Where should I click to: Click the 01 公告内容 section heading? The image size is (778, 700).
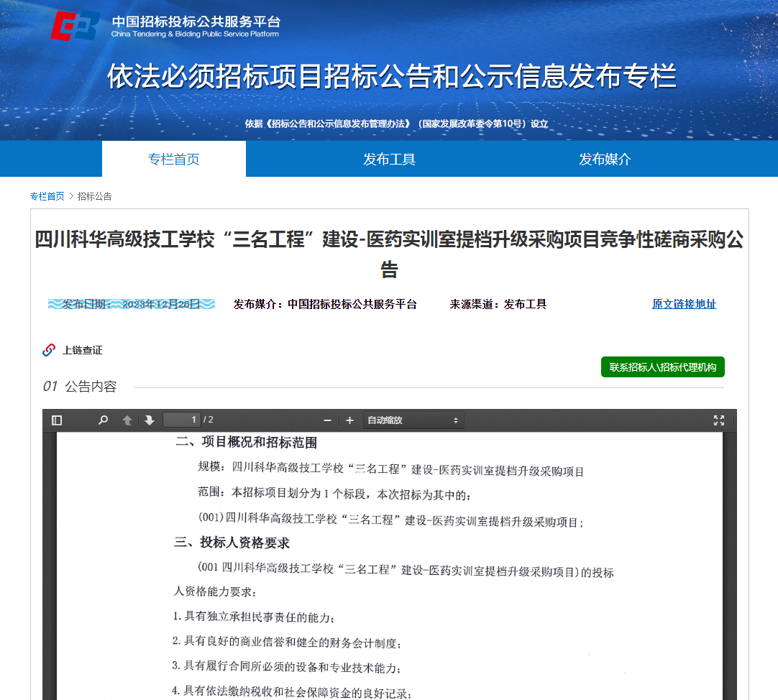pos(80,387)
